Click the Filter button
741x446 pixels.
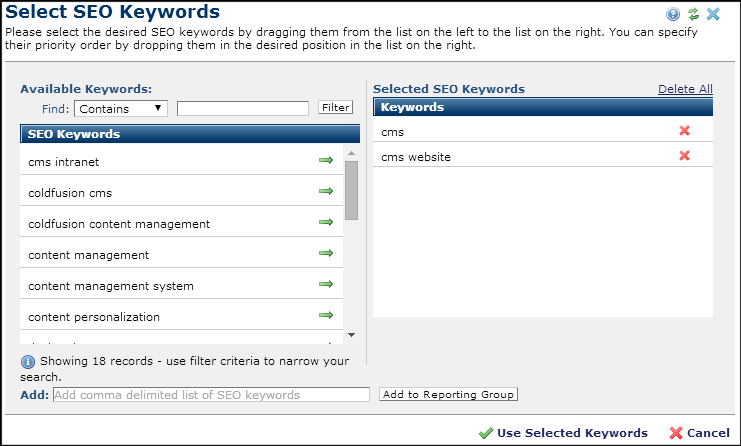point(335,108)
